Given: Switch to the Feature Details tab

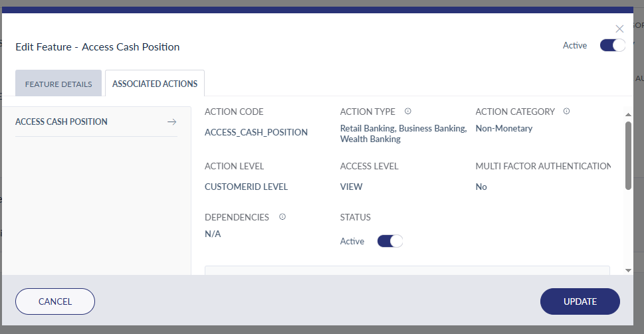Looking at the screenshot, I should pos(58,83).
